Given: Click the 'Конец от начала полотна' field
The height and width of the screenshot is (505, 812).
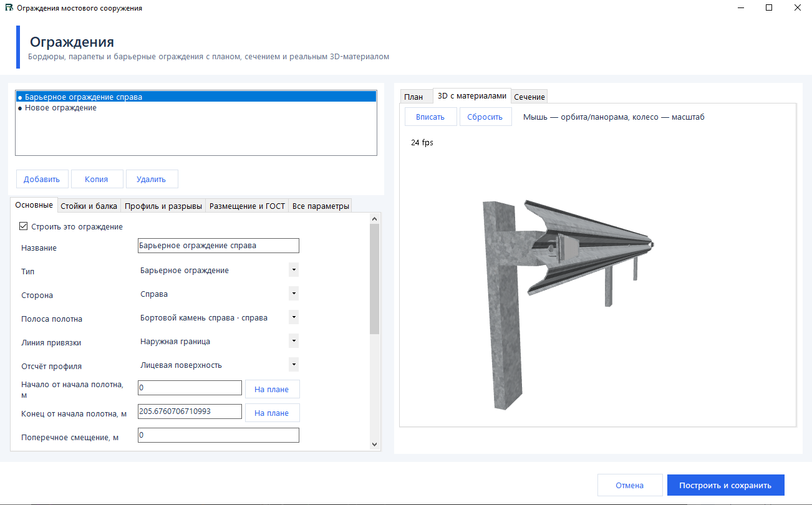Looking at the screenshot, I should coord(190,411).
